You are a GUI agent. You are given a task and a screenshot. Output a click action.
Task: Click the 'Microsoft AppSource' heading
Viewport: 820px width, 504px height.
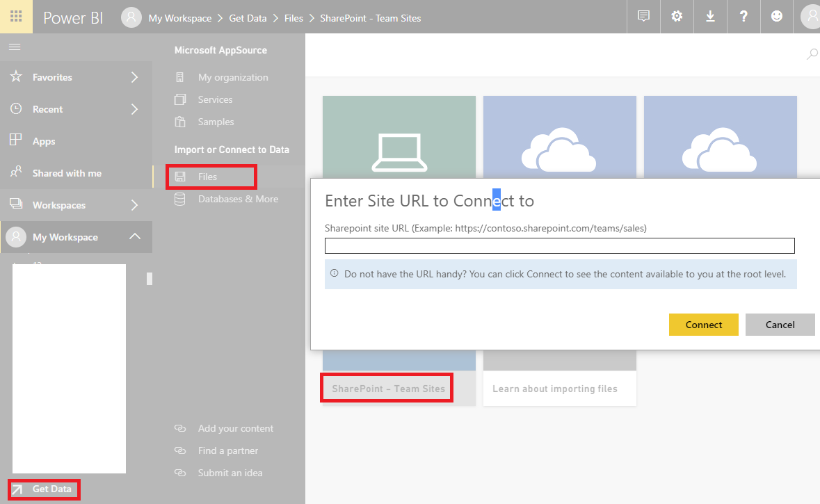[220, 50]
